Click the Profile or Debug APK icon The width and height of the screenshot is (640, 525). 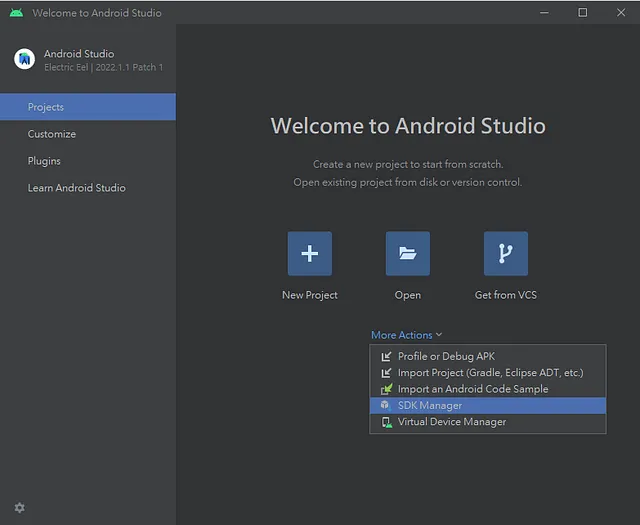pos(386,356)
